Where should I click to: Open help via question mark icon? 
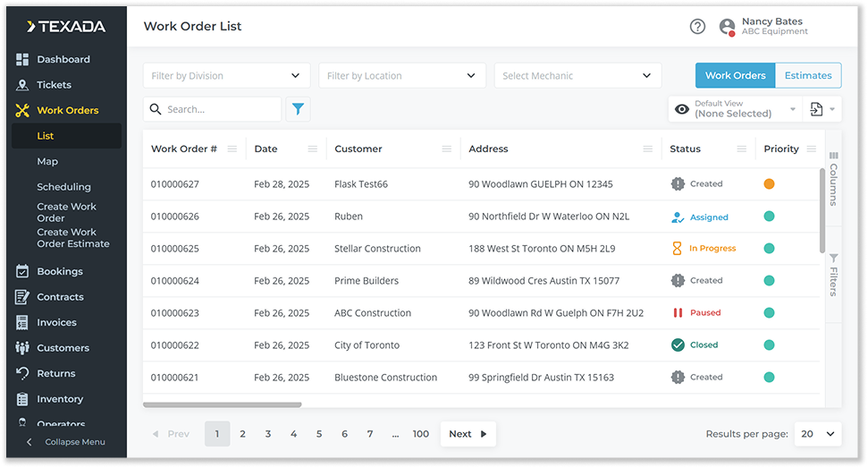(697, 27)
